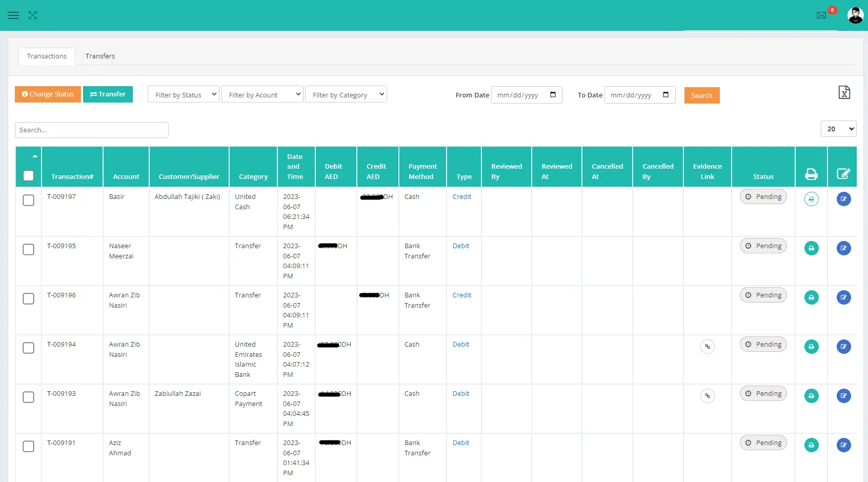Edit transaction T-009195
Viewport: 868px width, 482px height.
point(843,248)
